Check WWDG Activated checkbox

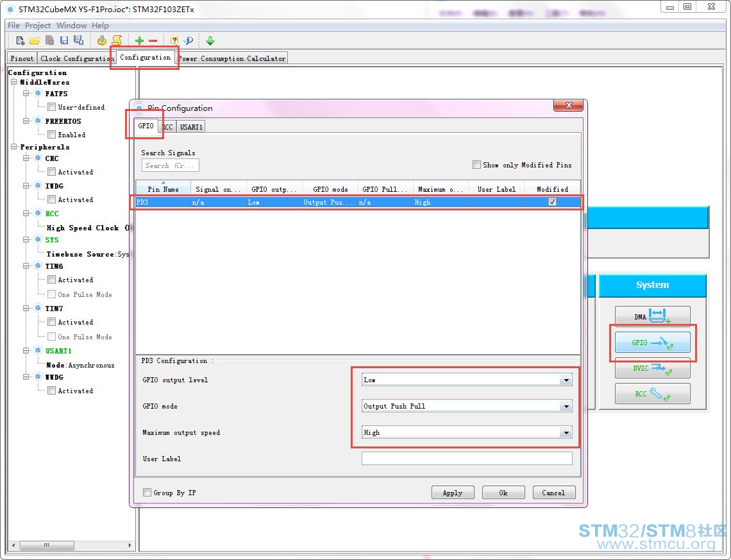coord(52,391)
